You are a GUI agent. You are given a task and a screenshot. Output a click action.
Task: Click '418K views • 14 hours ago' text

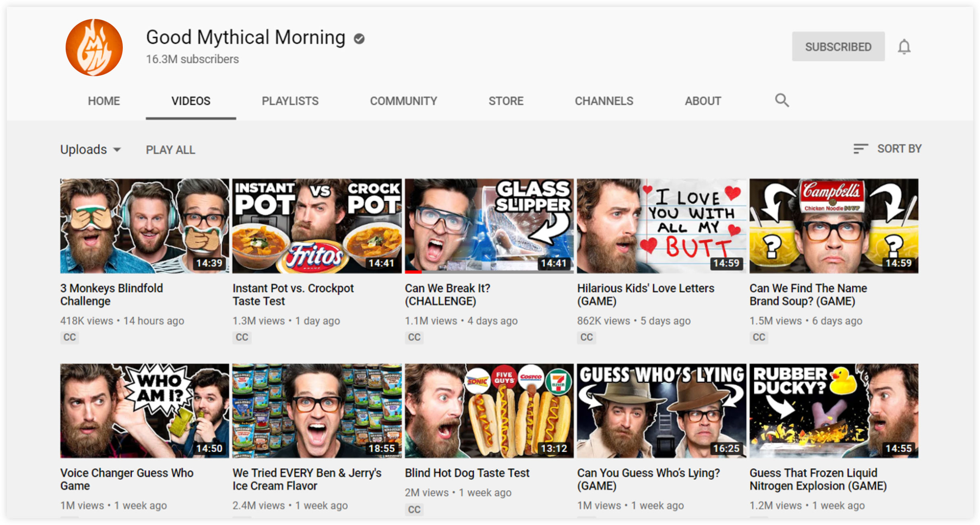point(122,321)
